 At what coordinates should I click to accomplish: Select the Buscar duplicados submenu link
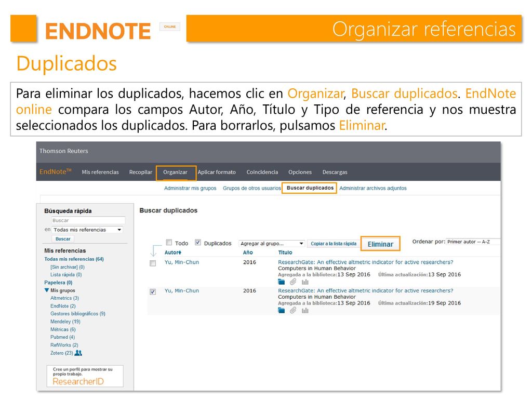coord(310,188)
